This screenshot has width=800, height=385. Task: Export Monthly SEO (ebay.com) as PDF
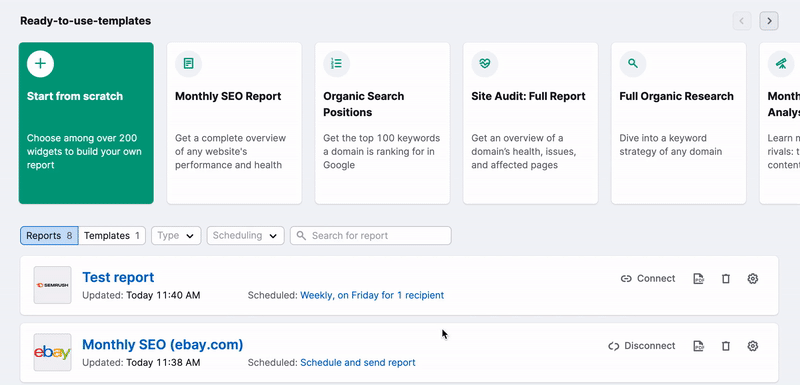point(698,346)
